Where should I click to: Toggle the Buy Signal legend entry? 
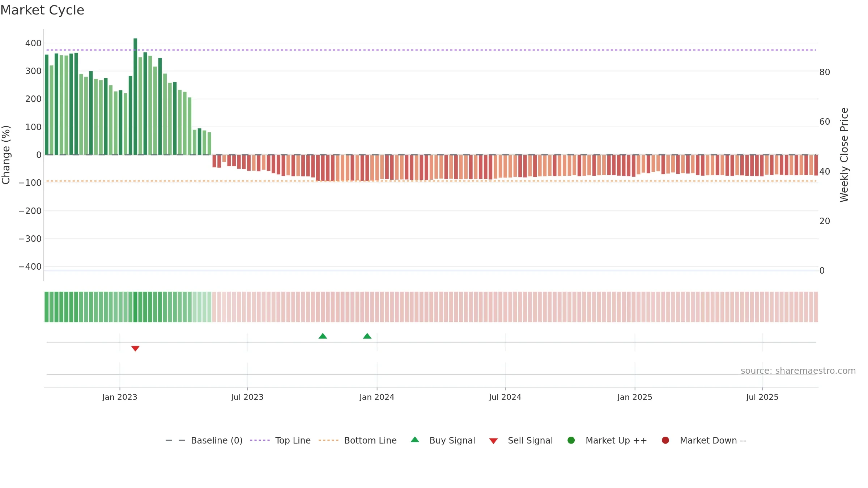click(x=443, y=440)
